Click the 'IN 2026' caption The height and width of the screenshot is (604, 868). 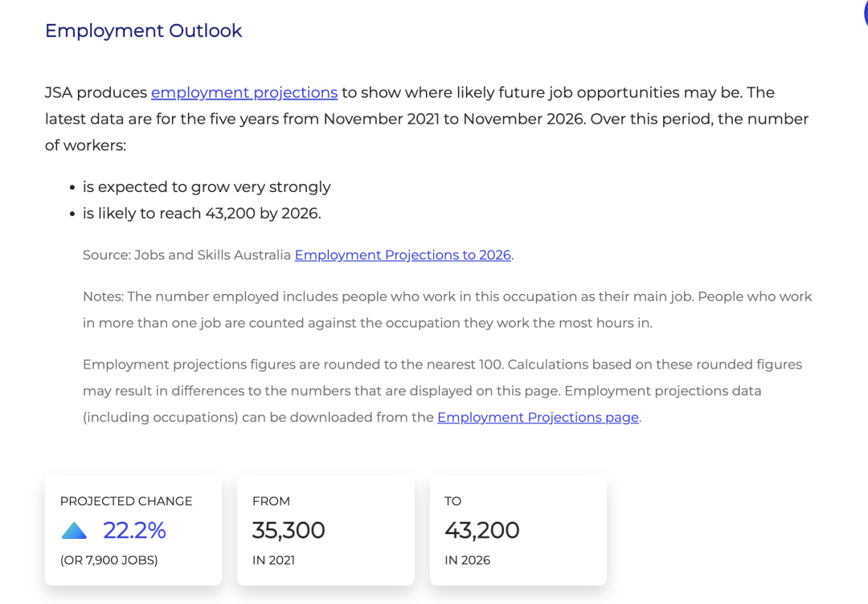point(467,560)
